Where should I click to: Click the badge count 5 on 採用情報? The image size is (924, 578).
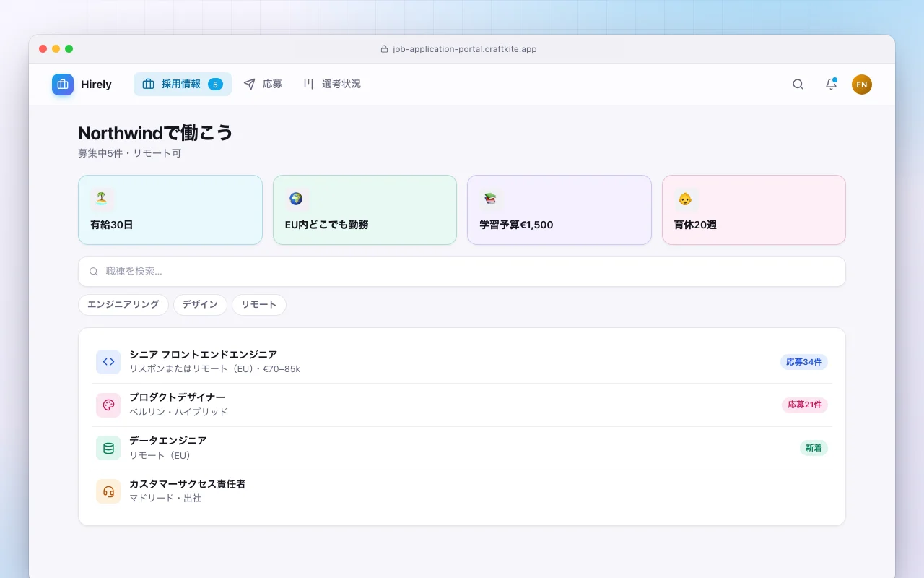(215, 85)
